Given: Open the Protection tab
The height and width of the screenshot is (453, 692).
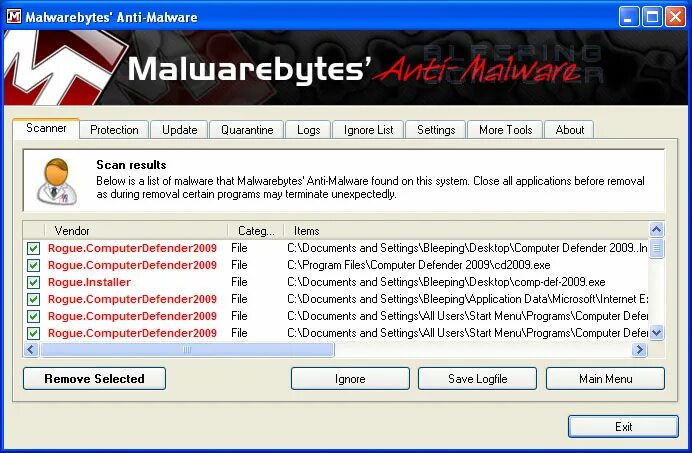Looking at the screenshot, I should [x=114, y=130].
